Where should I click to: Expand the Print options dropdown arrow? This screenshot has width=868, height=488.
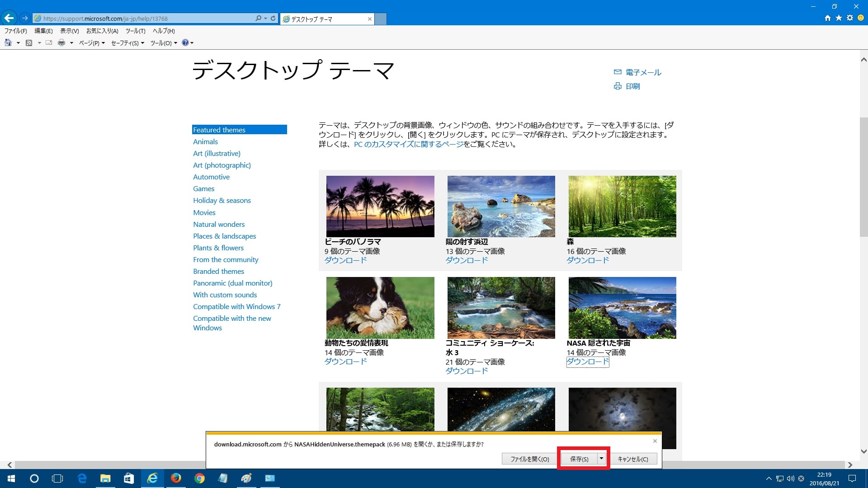[71, 43]
